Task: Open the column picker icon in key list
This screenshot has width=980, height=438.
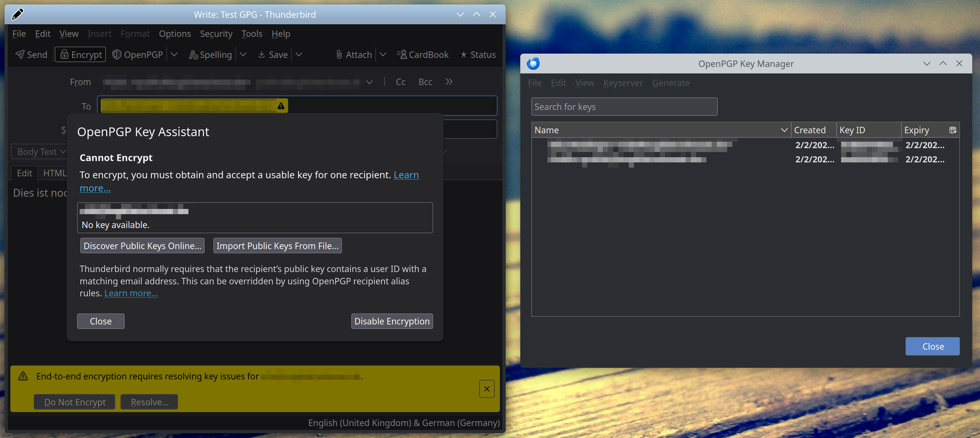Action: click(953, 130)
